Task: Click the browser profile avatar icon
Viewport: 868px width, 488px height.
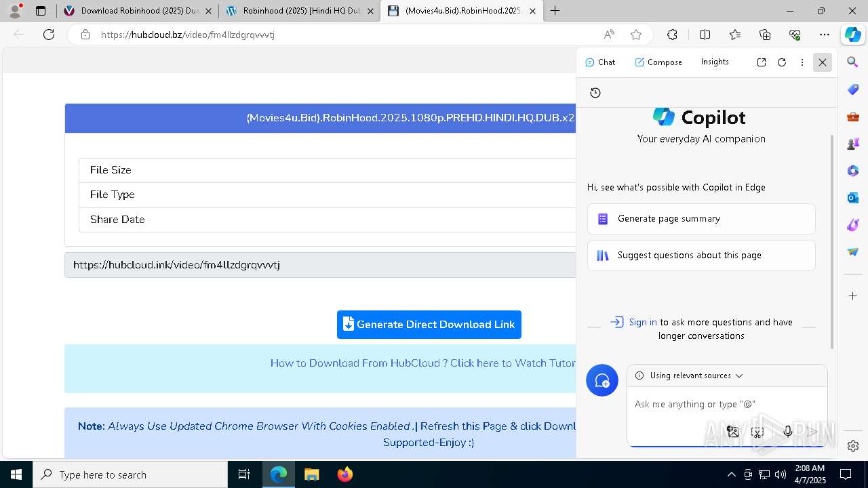Action: point(15,11)
